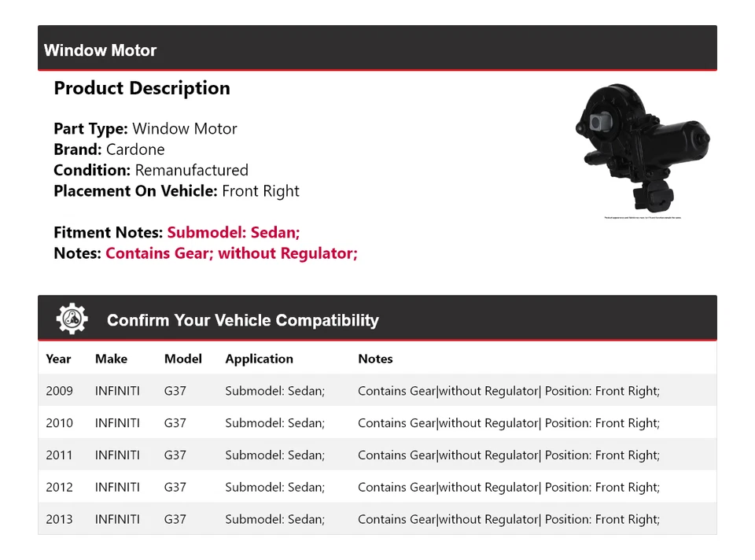Click the red Submodel: Sedan fitment note
Image resolution: width=755 pixels, height=560 pixels.
click(234, 233)
